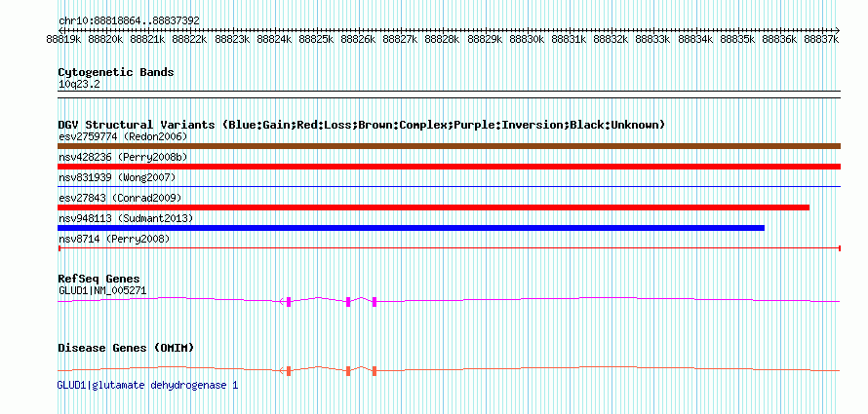The width and height of the screenshot is (868, 414).
Task: Click the thin blue nsv831939 Wong2007 line
Action: point(449,187)
